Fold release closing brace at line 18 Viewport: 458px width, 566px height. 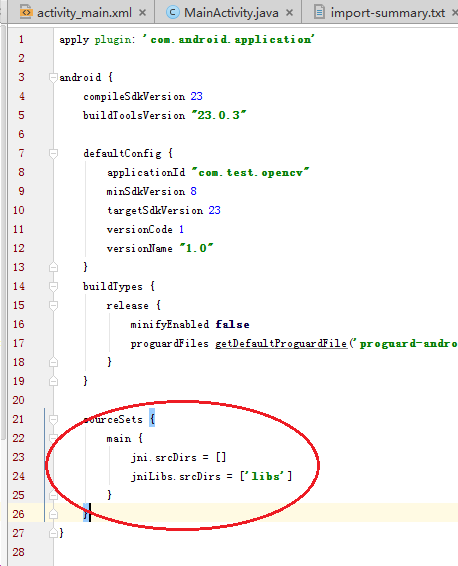tap(53, 362)
